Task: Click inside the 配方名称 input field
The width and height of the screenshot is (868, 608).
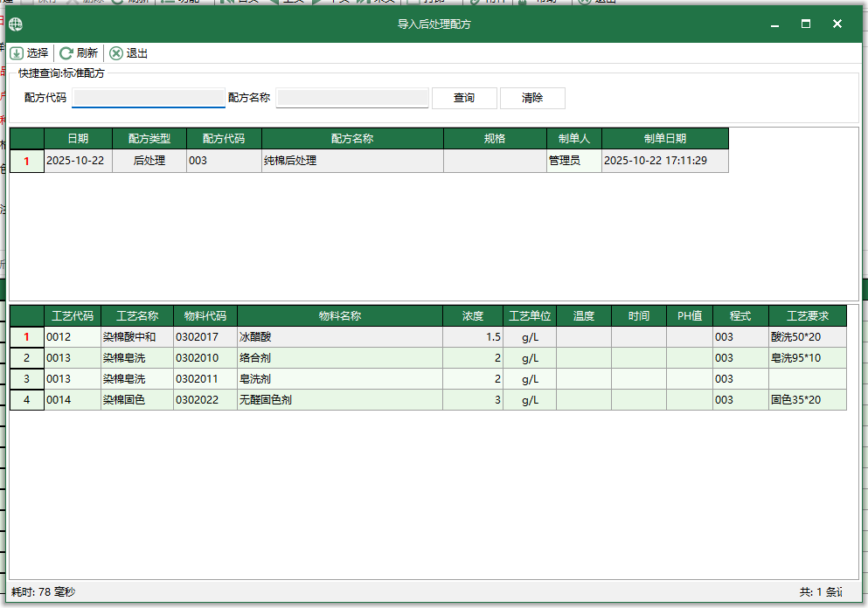Action: [x=352, y=97]
